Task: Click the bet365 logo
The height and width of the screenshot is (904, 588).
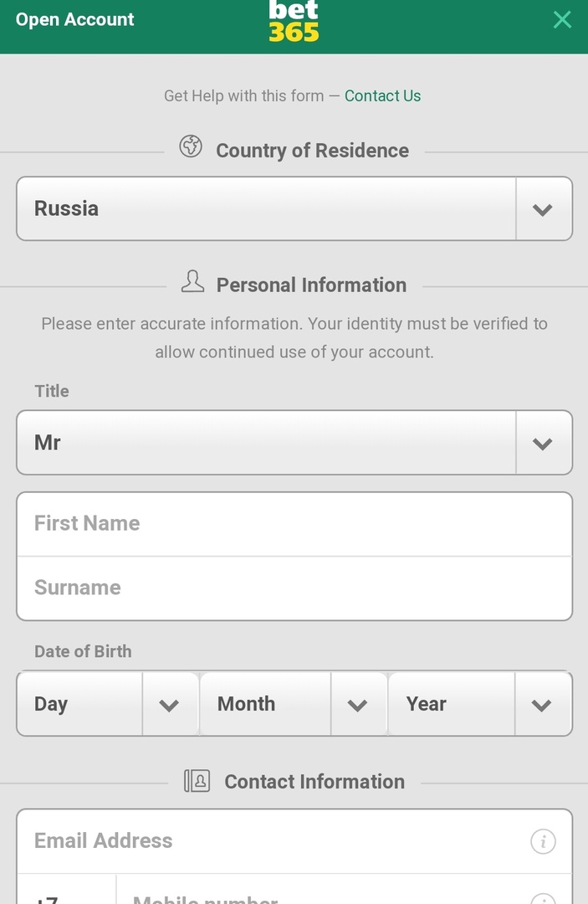Action: [294, 22]
